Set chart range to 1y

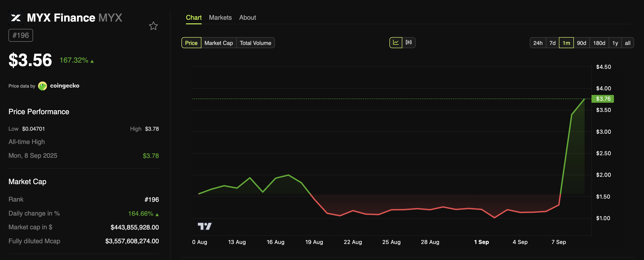615,43
